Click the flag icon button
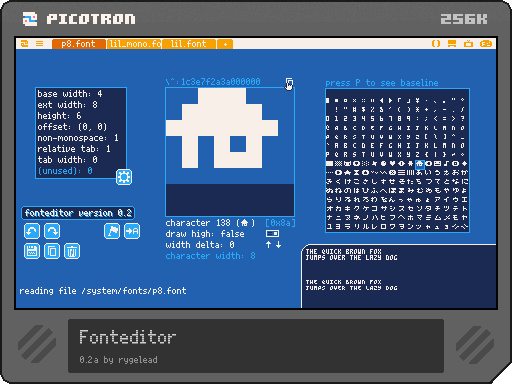Screen dimensions: 512x384 coord(112,231)
